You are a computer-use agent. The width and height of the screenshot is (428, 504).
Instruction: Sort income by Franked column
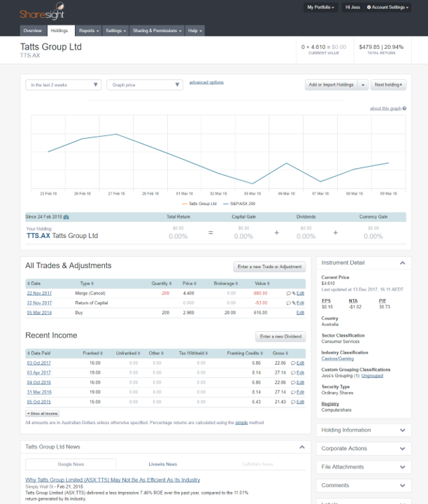pyautogui.click(x=92, y=353)
